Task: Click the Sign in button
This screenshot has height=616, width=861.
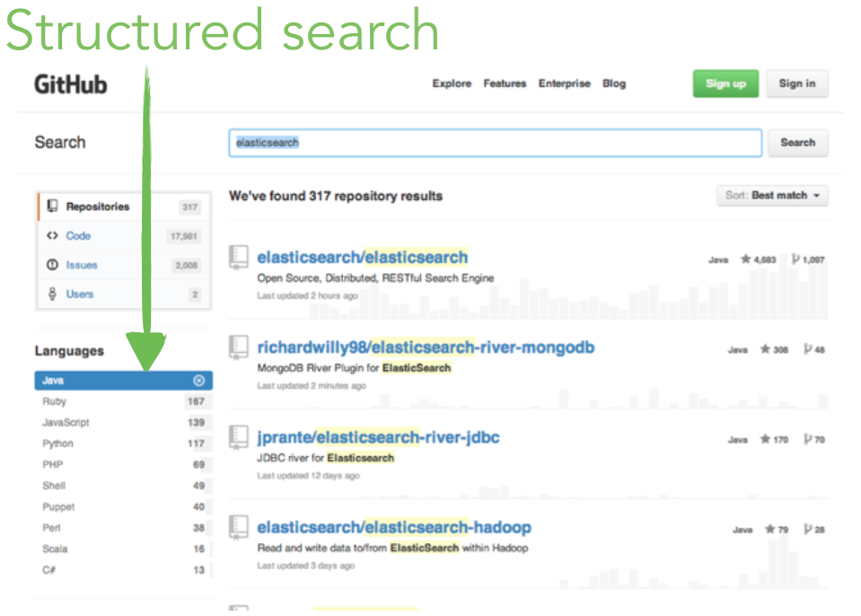Action: click(796, 84)
